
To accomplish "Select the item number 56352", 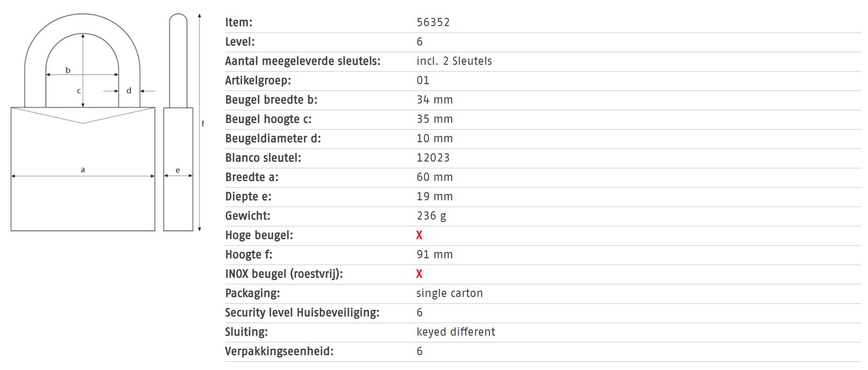I will pos(433,22).
